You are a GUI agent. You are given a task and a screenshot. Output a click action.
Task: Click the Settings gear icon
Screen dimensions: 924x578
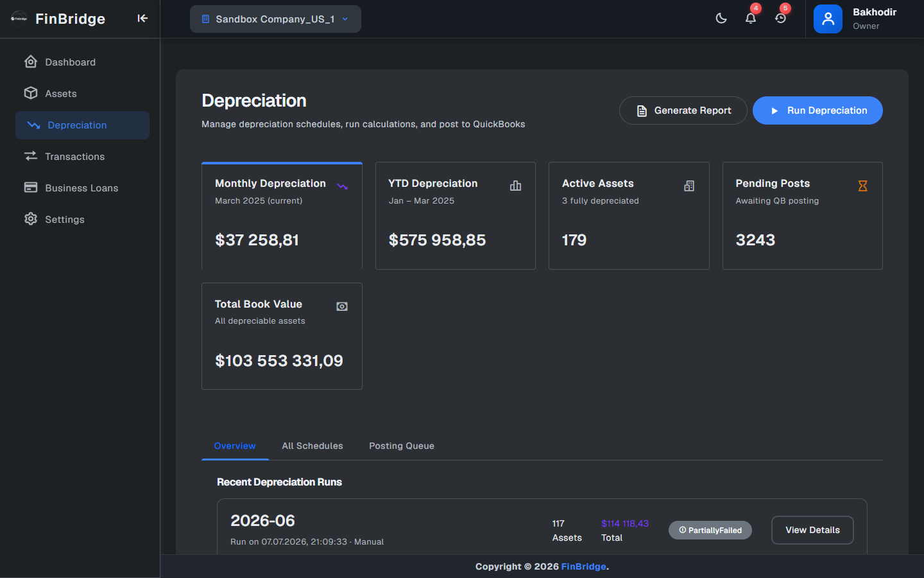(x=31, y=219)
